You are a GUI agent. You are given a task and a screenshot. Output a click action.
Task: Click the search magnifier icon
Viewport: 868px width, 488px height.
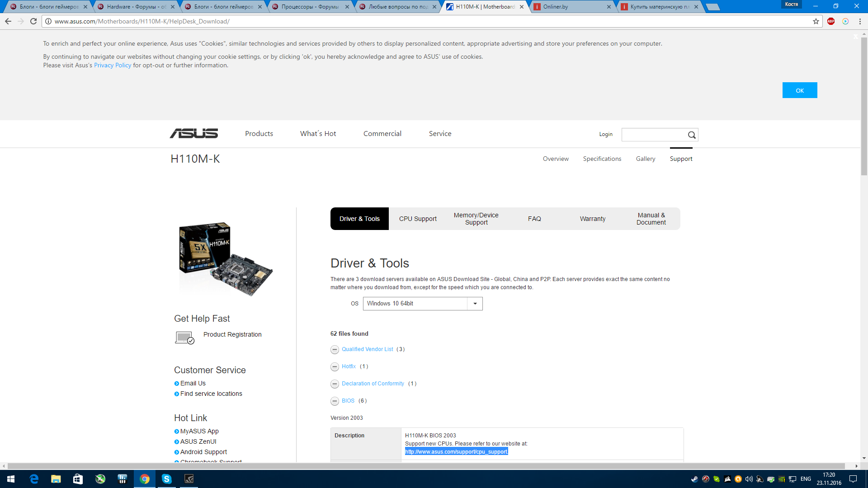point(692,135)
